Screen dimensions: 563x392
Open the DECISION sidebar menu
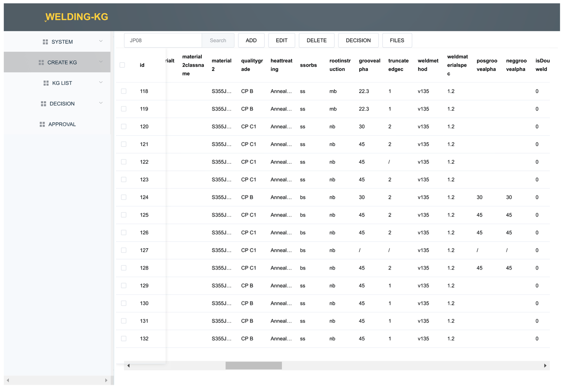point(62,104)
